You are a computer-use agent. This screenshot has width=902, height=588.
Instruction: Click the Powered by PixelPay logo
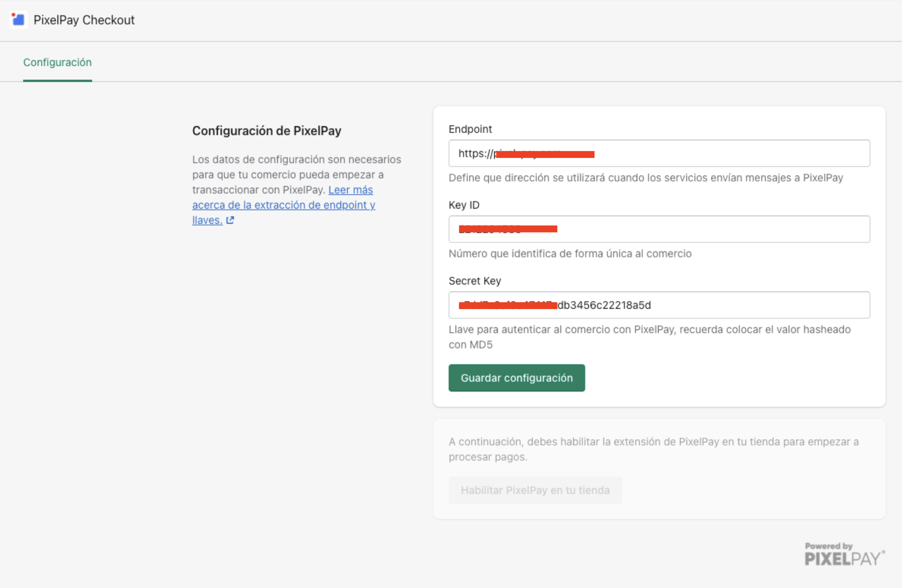[x=845, y=554]
